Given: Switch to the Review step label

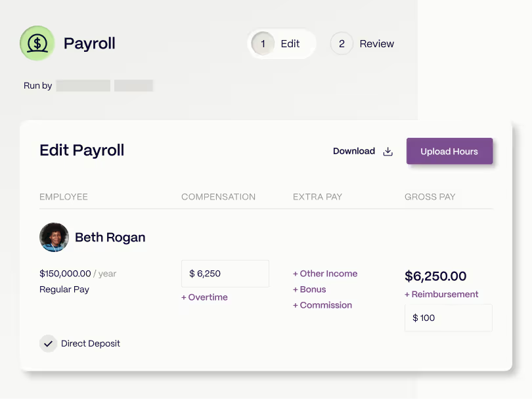Looking at the screenshot, I should point(376,44).
